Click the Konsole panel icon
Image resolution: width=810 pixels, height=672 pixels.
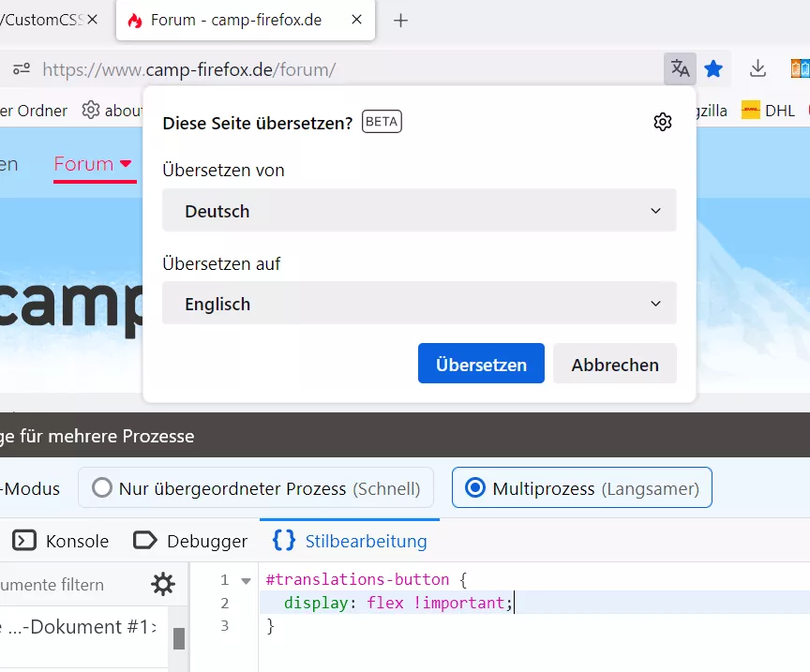click(24, 541)
